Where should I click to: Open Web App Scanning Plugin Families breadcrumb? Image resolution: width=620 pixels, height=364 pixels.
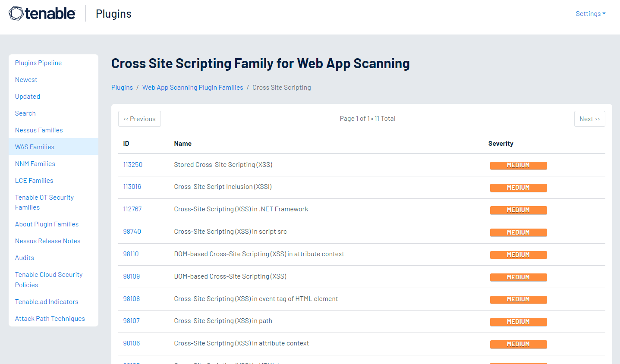(192, 87)
